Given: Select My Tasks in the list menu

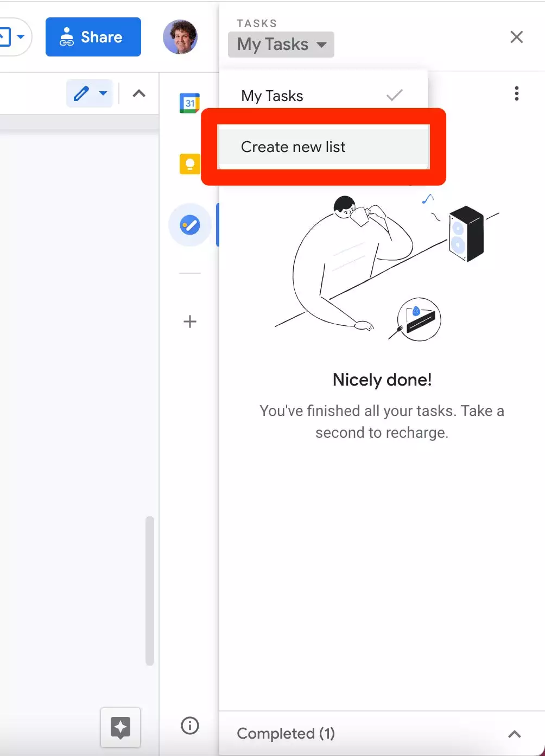Looking at the screenshot, I should [x=272, y=96].
